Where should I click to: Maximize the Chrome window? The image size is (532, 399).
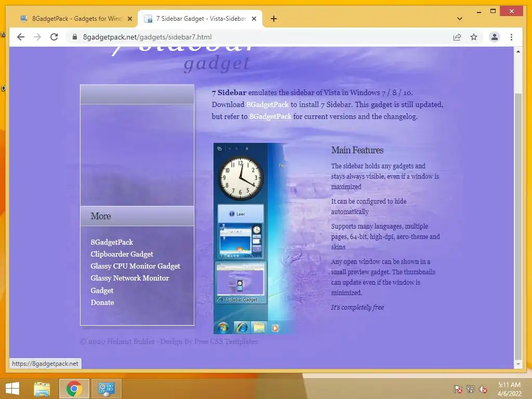tap(493, 11)
